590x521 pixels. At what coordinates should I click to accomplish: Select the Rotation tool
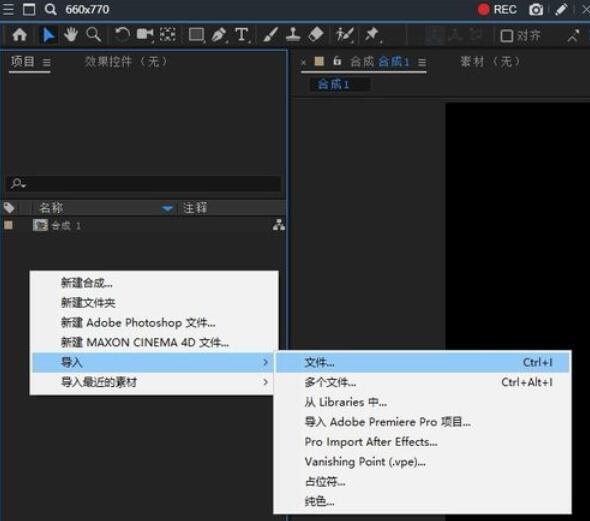(x=122, y=35)
